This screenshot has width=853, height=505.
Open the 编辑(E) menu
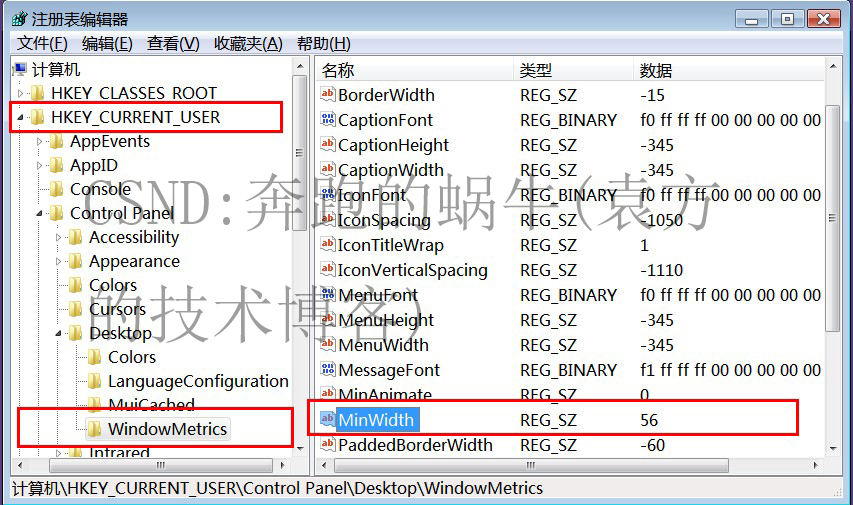tap(107, 44)
